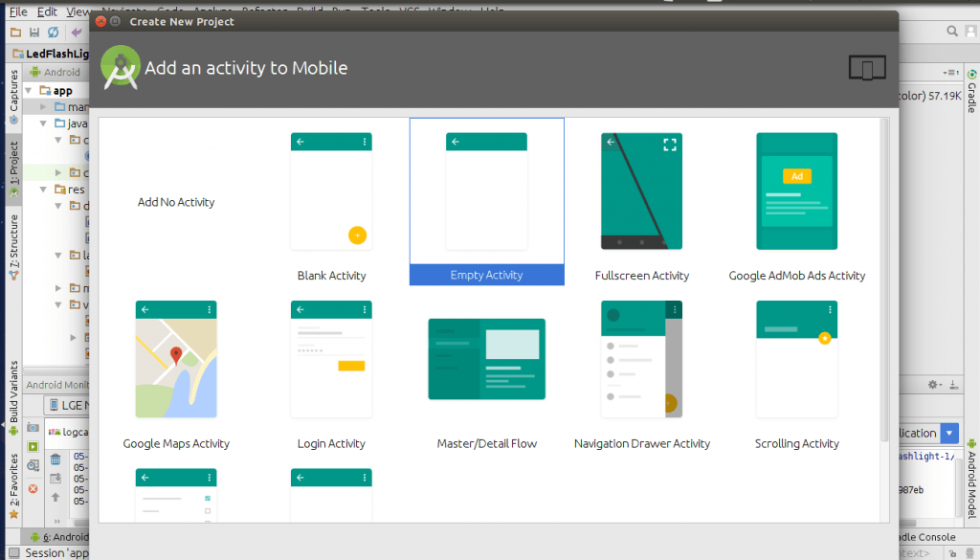Open the blue dropdown arrow beside application filter
This screenshot has width=980, height=560.
click(949, 433)
